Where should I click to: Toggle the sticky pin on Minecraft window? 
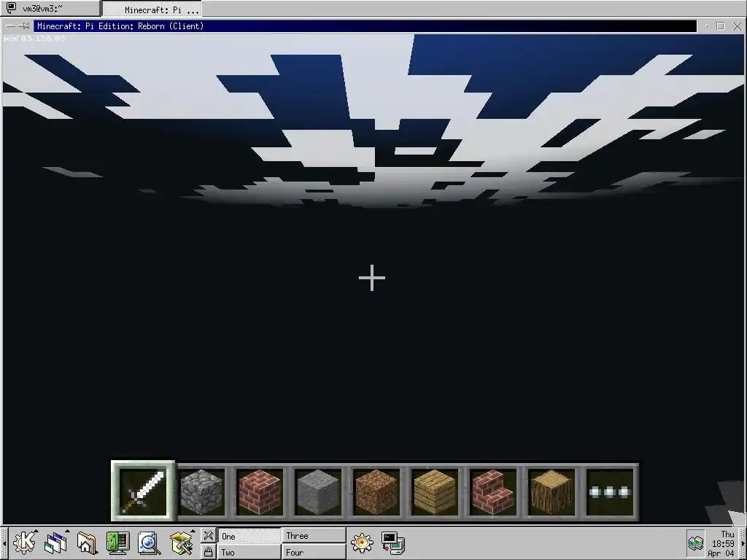coord(24,26)
